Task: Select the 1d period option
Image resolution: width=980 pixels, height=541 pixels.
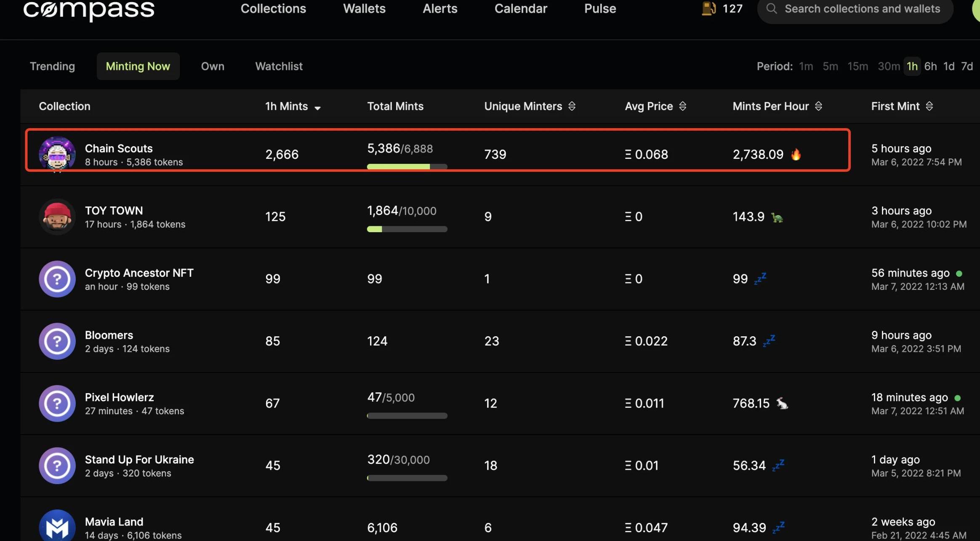Action: [x=949, y=66]
